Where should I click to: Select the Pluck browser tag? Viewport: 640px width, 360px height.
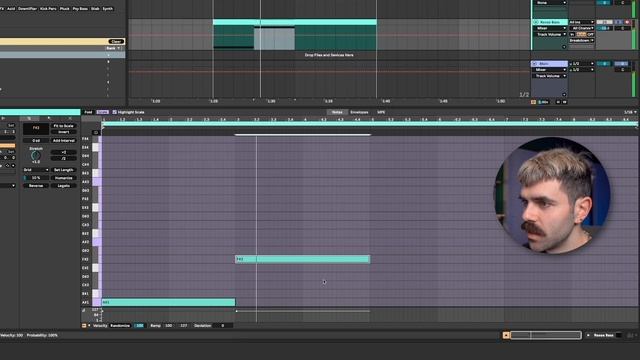coord(64,9)
